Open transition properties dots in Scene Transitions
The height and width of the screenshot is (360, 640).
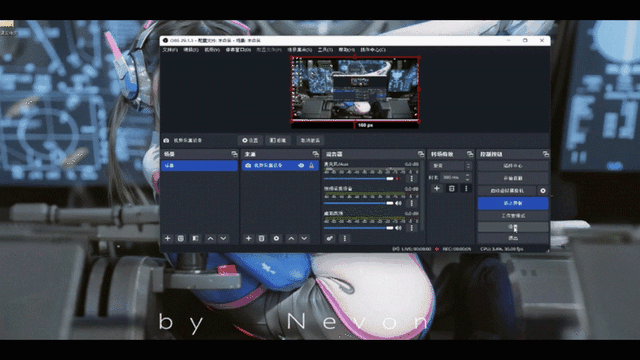click(466, 189)
